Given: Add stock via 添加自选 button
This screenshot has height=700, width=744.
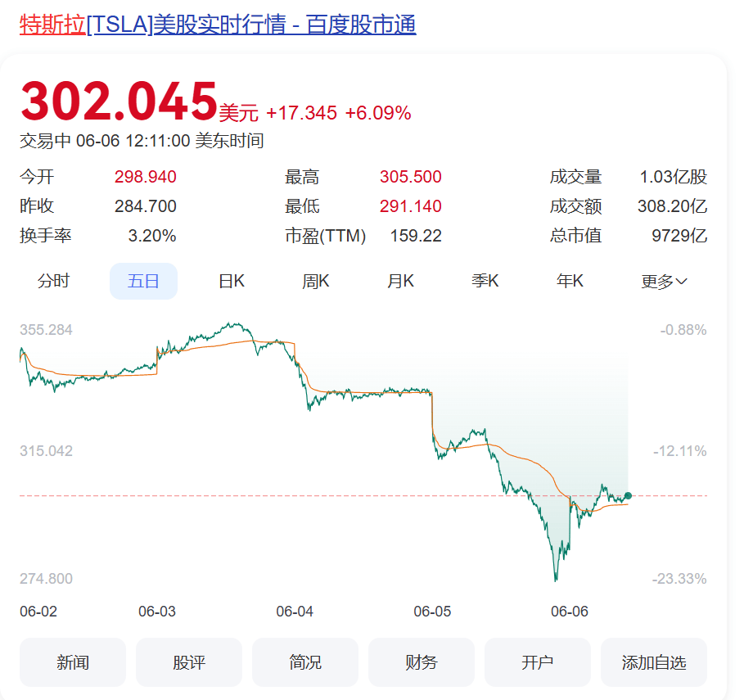Looking at the screenshot, I should [x=654, y=662].
